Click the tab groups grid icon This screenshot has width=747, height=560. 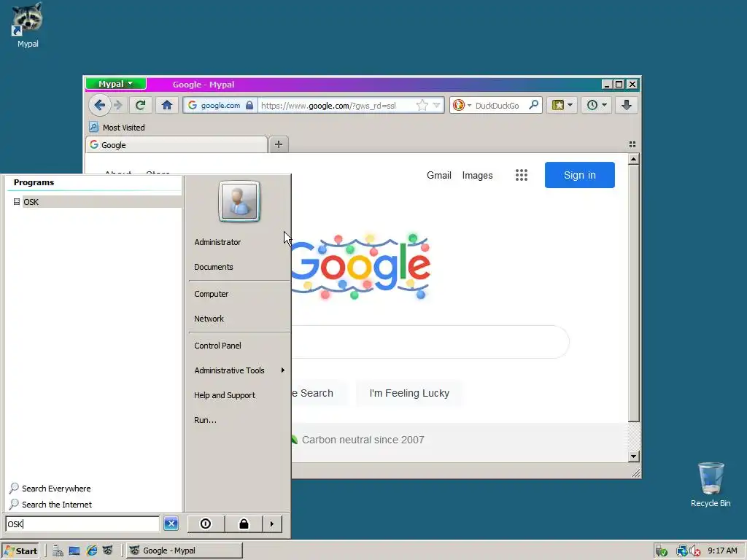(632, 144)
